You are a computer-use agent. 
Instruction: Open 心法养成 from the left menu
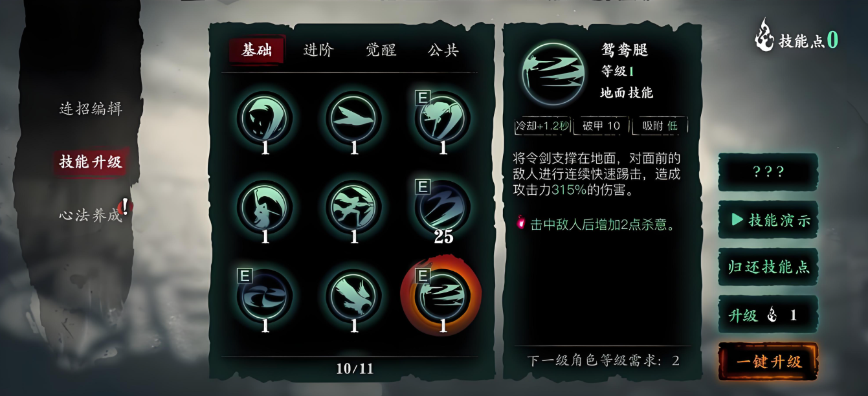(x=91, y=214)
